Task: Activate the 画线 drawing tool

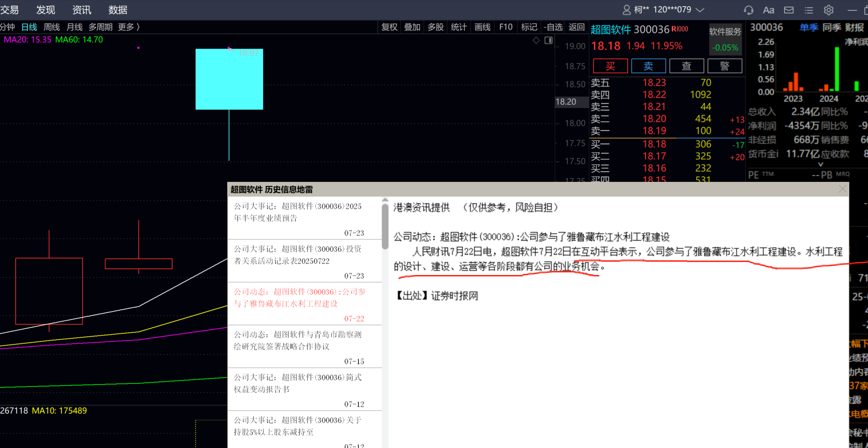Action: (x=482, y=27)
